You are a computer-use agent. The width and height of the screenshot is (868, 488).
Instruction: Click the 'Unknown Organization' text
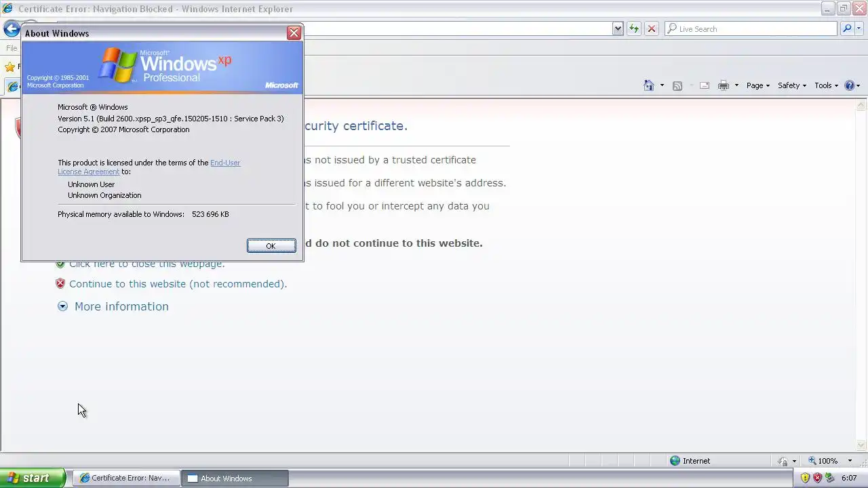pos(104,195)
